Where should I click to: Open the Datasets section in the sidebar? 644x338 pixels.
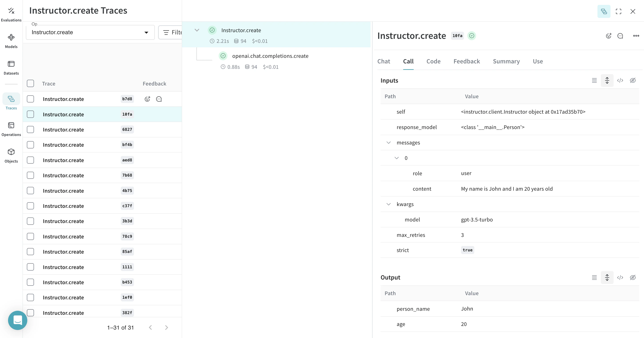[11, 67]
